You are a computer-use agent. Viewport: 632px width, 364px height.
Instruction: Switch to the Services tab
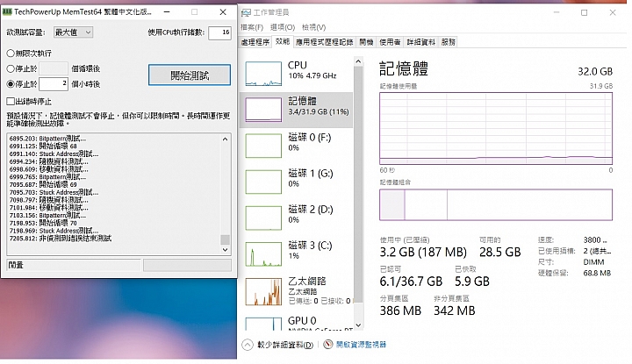click(x=449, y=42)
